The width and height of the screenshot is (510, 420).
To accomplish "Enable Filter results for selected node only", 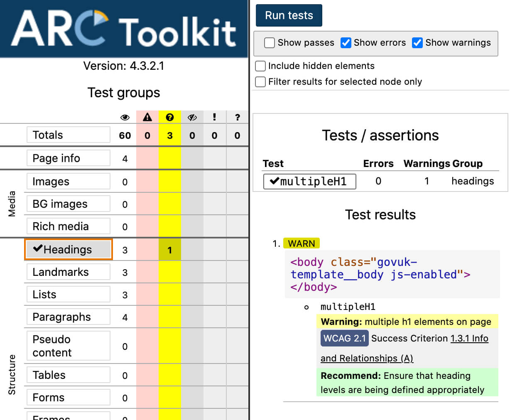I will 260,82.
